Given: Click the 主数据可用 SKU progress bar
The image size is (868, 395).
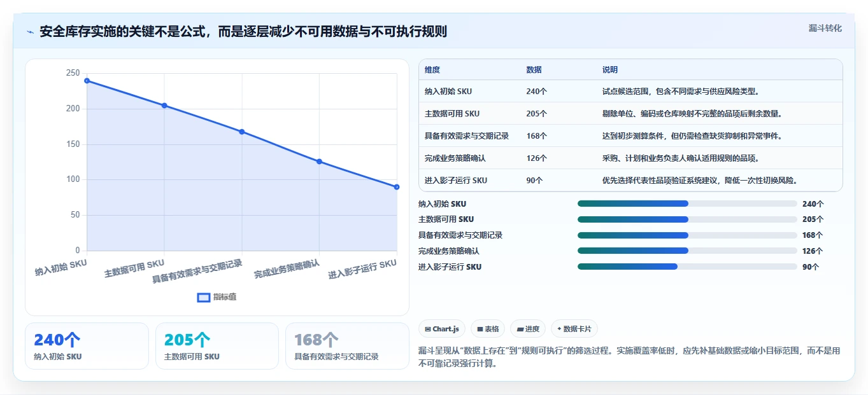Looking at the screenshot, I should point(687,219).
